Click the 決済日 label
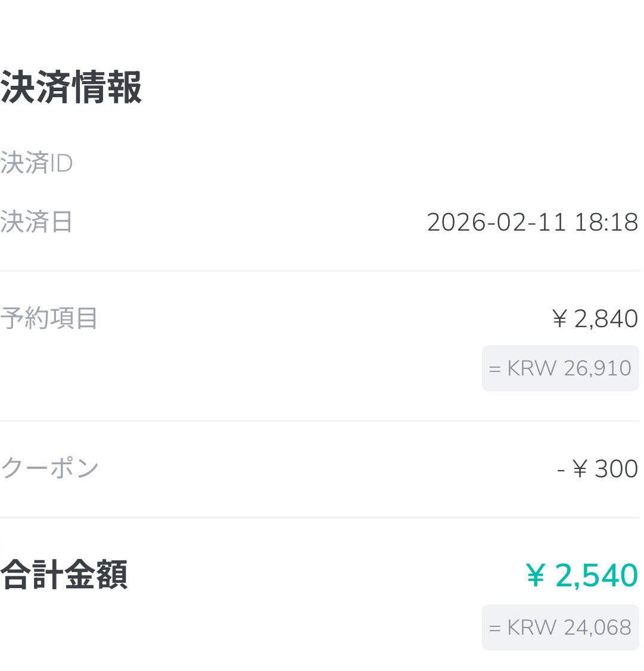Viewport: 644px width, 671px height. (x=36, y=222)
